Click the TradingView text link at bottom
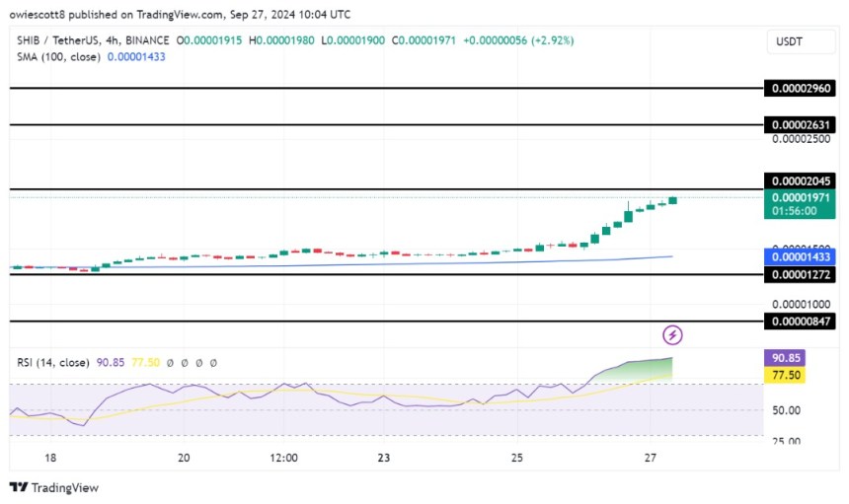Viewport: 849px width, 504px height. 65,487
